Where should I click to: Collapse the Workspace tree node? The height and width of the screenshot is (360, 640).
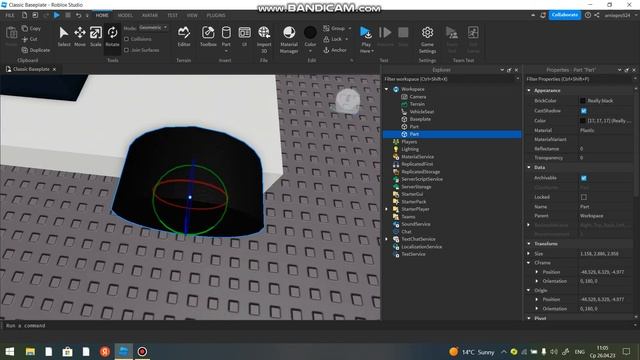[387, 89]
